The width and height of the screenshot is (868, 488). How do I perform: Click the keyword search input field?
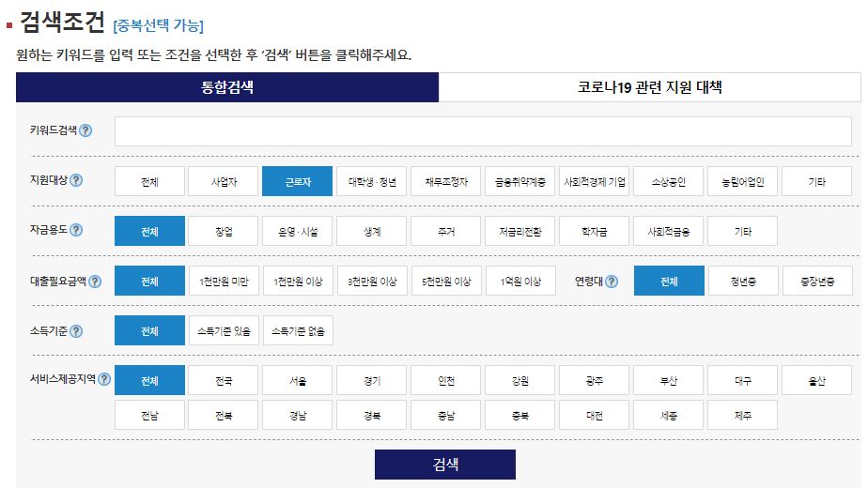[483, 131]
